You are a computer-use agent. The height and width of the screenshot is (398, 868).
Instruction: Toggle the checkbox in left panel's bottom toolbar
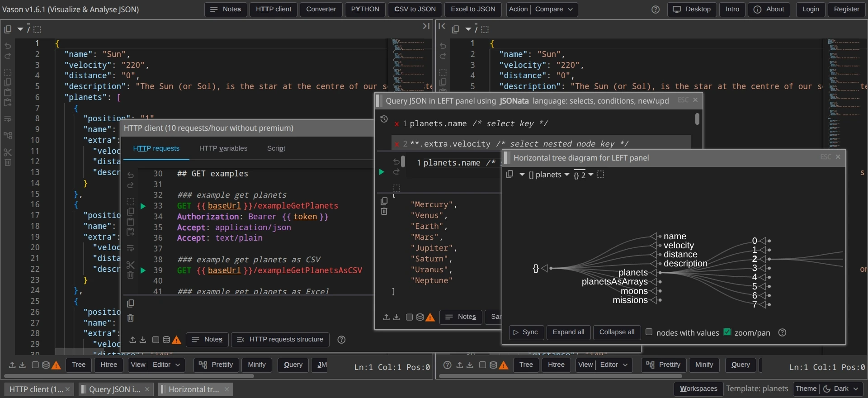35,365
